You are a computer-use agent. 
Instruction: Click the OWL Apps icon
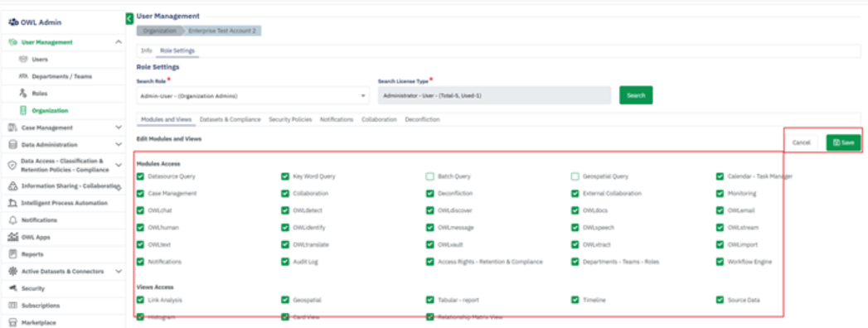coord(13,237)
